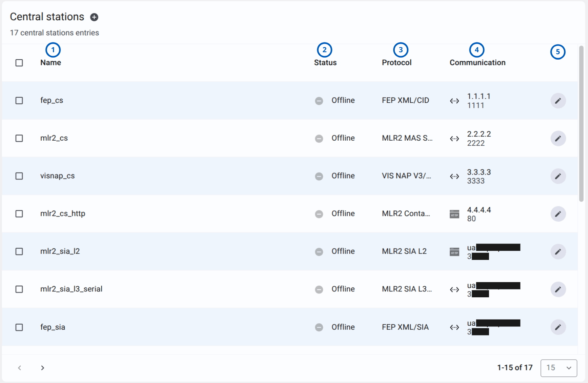
Task: Click connection icon in fep_sia row
Action: (454, 327)
